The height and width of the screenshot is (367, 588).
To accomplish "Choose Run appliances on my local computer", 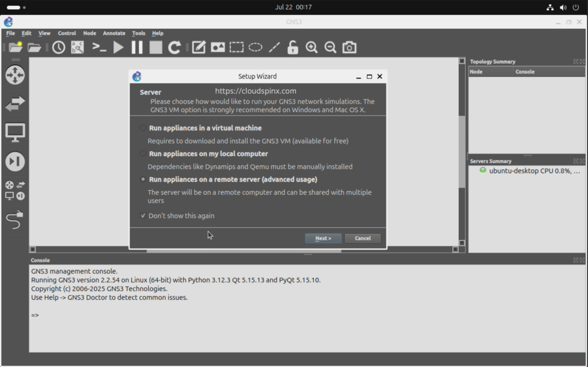I will tap(144, 153).
